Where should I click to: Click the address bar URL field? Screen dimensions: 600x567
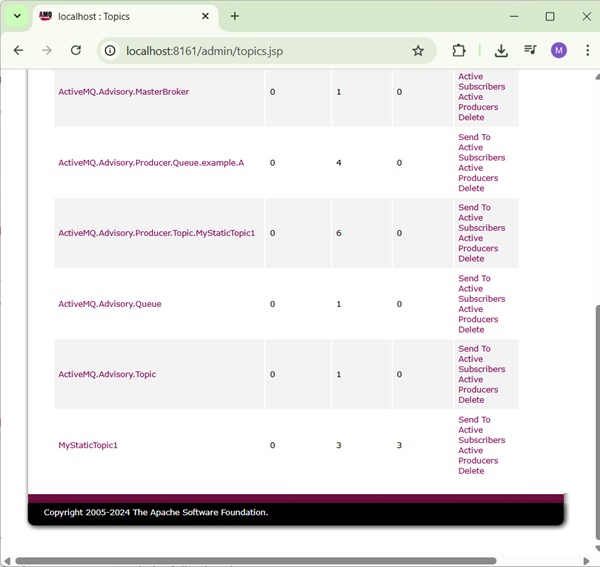266,51
